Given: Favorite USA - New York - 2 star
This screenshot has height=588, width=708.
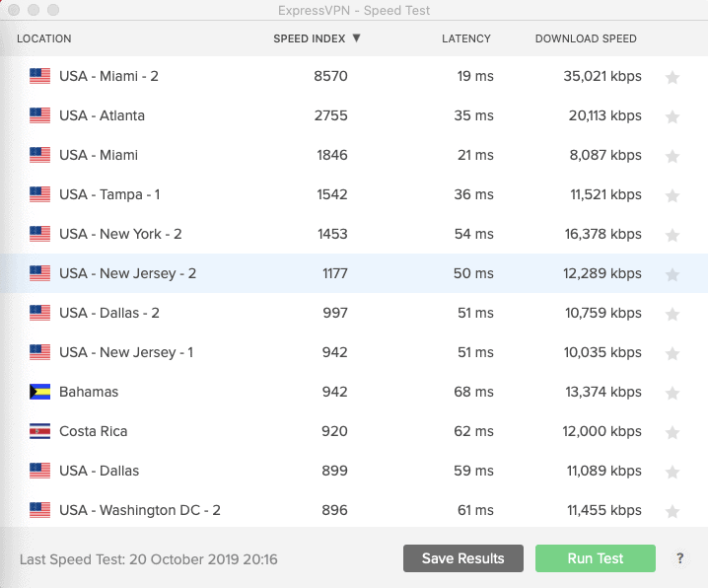Looking at the screenshot, I should tap(673, 235).
